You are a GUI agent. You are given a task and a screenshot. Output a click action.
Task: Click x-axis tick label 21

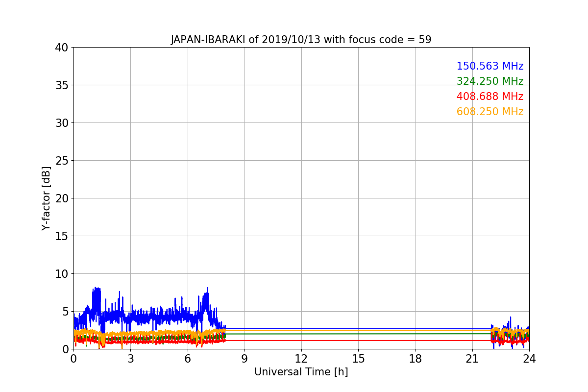point(472,358)
